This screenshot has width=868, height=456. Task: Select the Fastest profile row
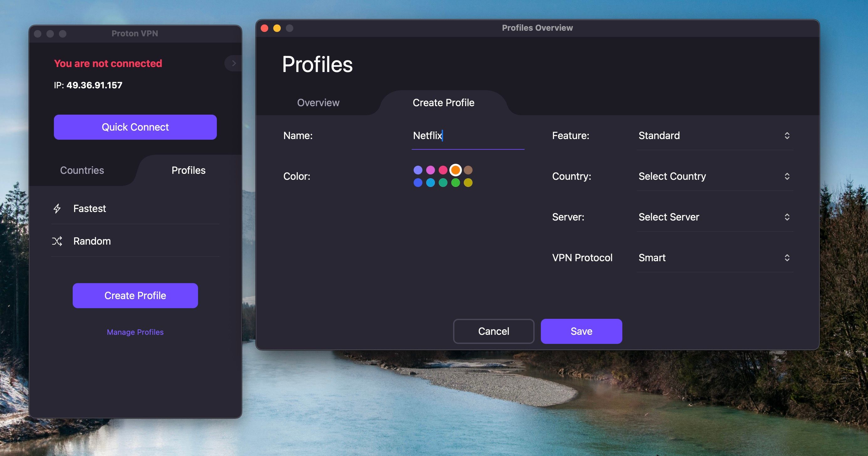coord(135,209)
